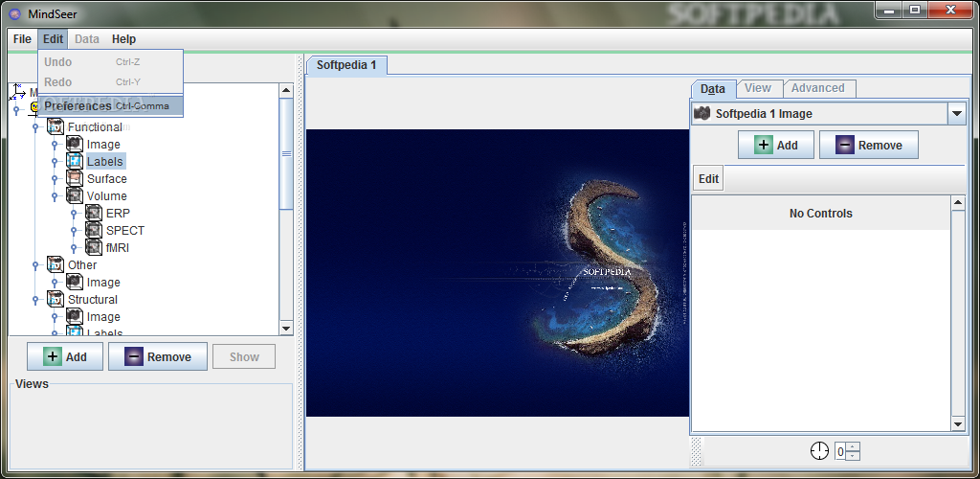This screenshot has height=479, width=980.
Task: Click the rotation value input field
Action: [x=841, y=451]
